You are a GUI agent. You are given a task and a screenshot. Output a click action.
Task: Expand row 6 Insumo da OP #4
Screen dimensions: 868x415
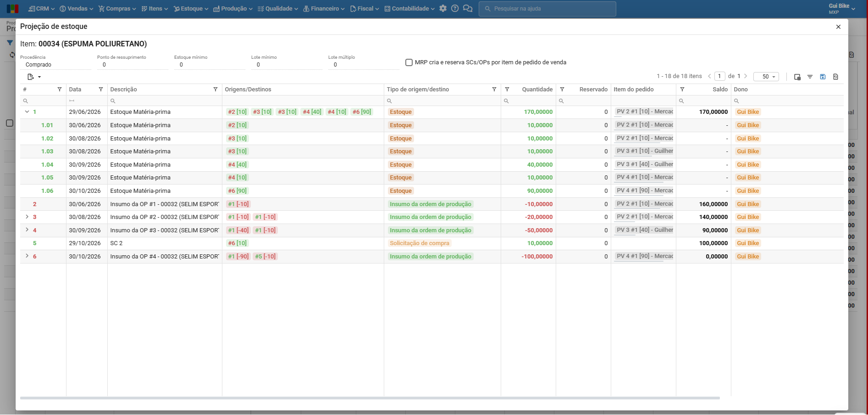point(27,256)
